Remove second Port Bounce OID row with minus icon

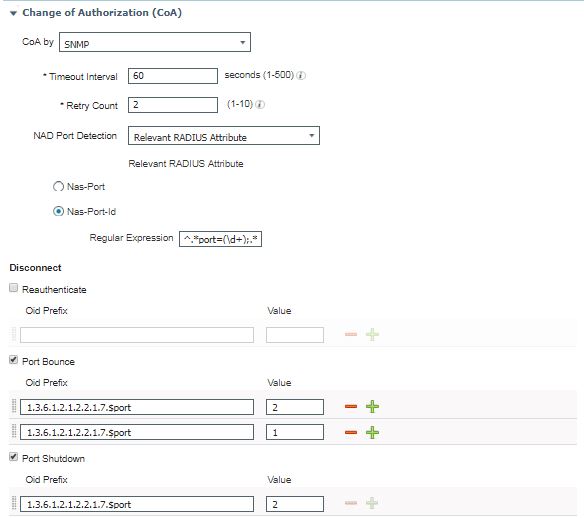click(351, 432)
